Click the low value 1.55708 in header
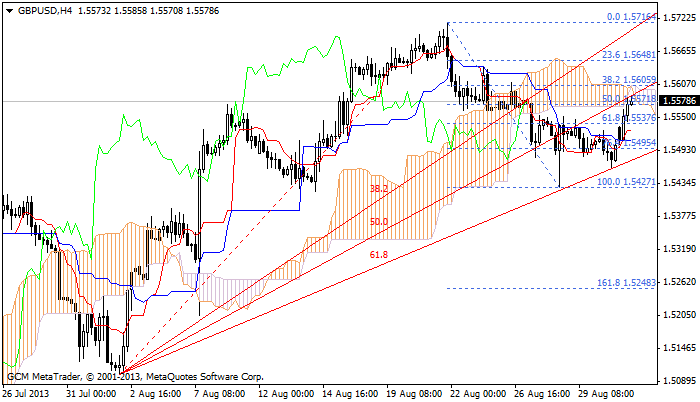This screenshot has width=700, height=402. coord(167,11)
